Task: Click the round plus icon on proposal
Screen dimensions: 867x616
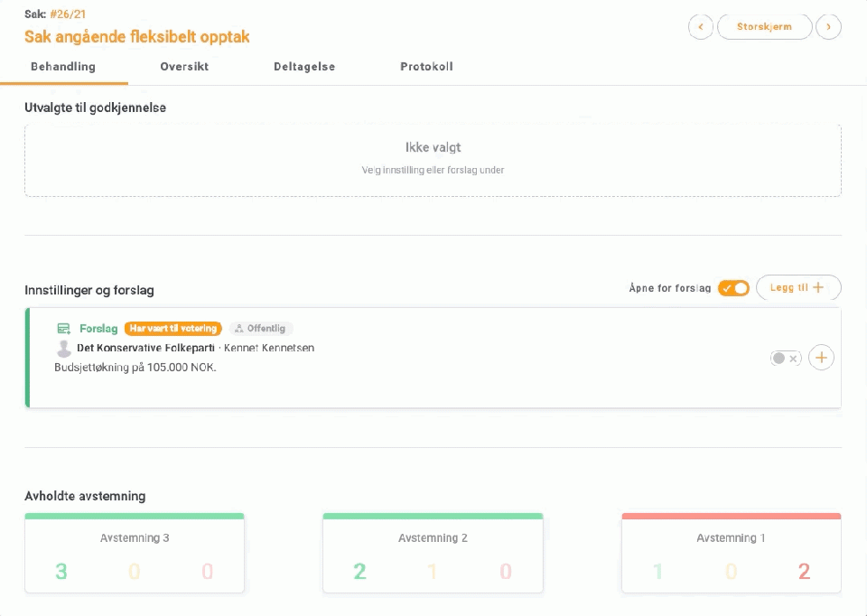Action: click(821, 358)
